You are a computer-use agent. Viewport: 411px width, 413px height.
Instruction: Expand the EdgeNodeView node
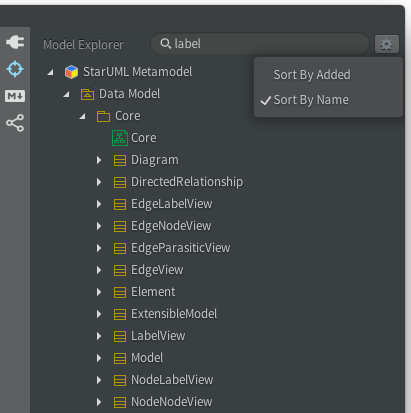(x=99, y=226)
